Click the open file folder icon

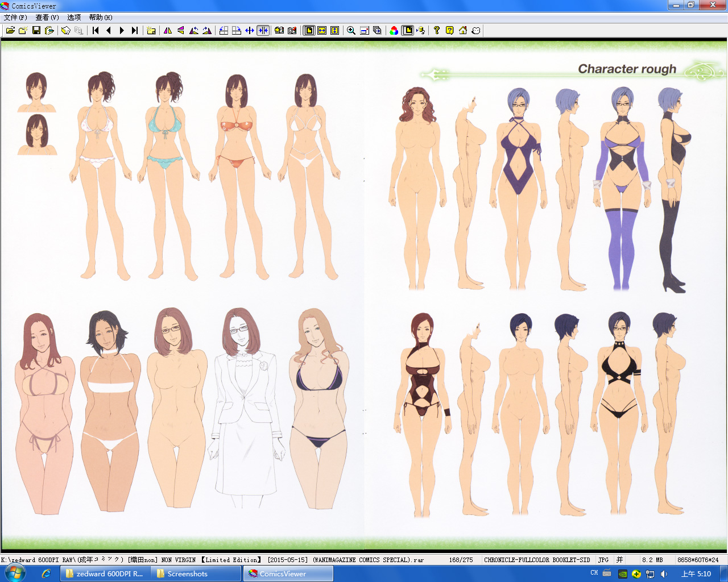pos(10,31)
